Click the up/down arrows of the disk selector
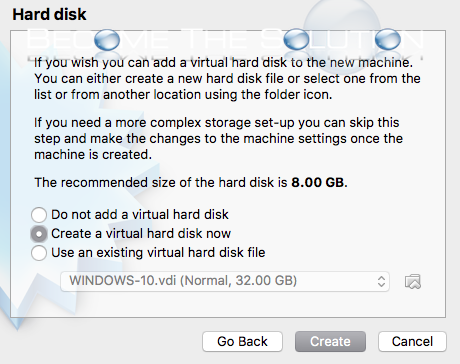The height and width of the screenshot is (364, 460). (381, 282)
